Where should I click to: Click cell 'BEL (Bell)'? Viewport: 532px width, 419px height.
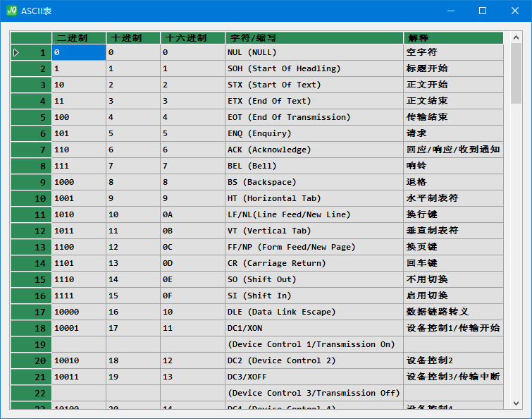[314, 166]
